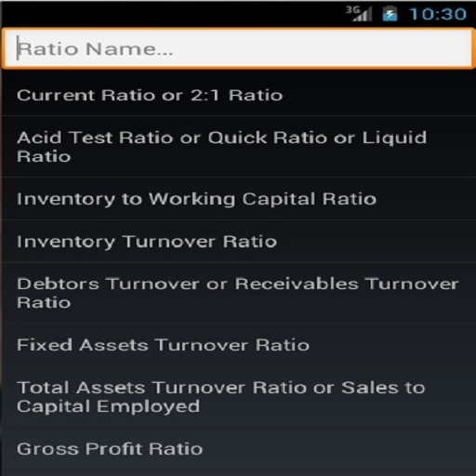Open Current Ratio or 2:1 Ratio

(x=238, y=95)
